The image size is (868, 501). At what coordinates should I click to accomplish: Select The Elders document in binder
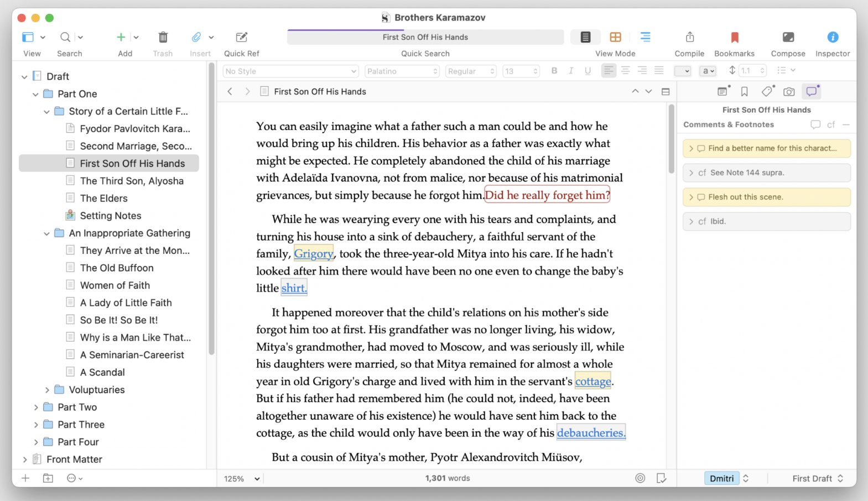click(x=103, y=198)
